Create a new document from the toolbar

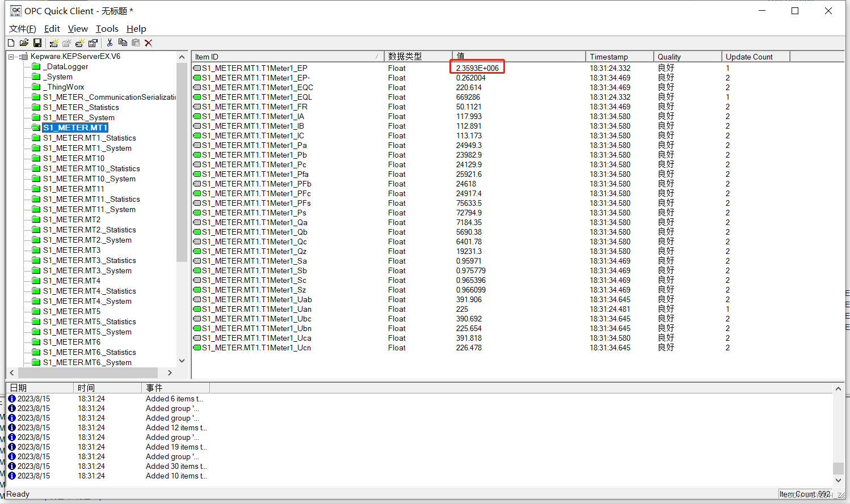coord(10,43)
